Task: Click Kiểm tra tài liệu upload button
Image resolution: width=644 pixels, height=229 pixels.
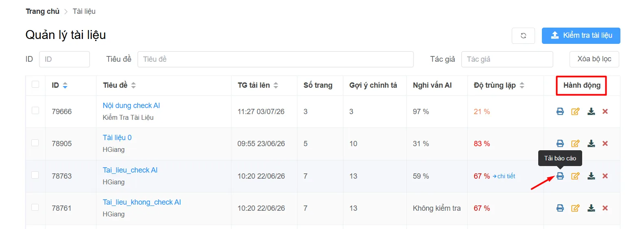Action: coord(581,36)
